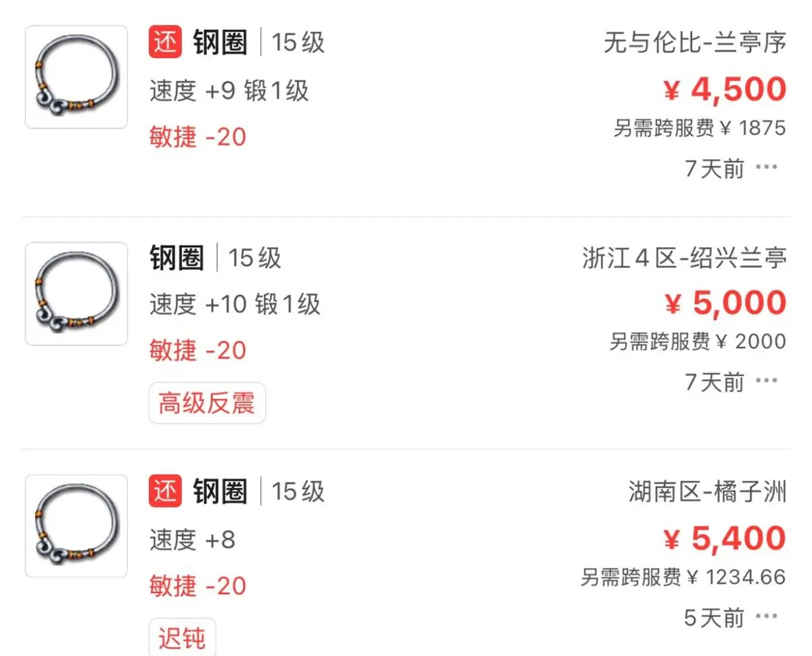Select the 高级反震 tag
Image resolution: width=812 pixels, height=656 pixels.
207,403
